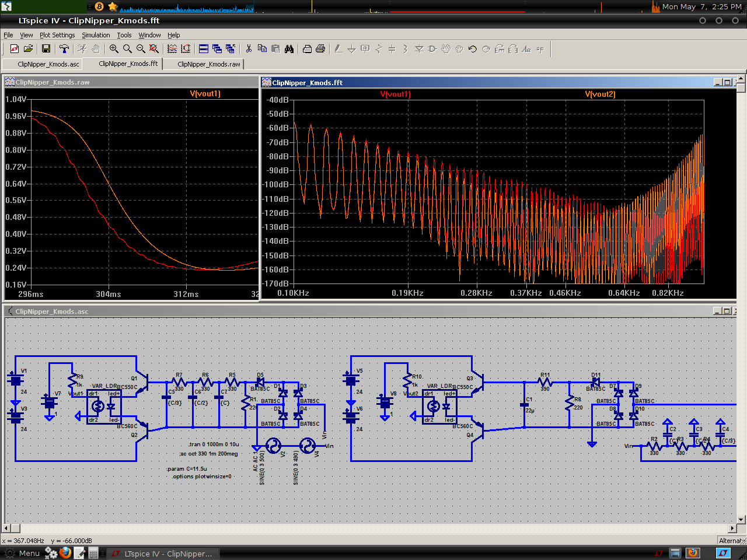Image resolution: width=747 pixels, height=560 pixels.
Task: Click V(vout1) trace label in FFT plot
Action: pyautogui.click(x=395, y=94)
